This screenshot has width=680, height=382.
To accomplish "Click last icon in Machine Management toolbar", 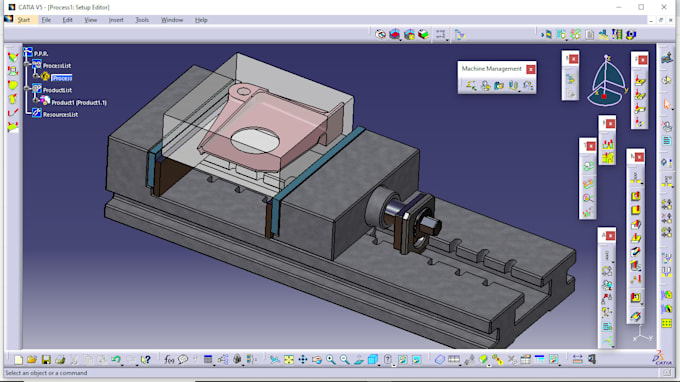I will point(527,86).
